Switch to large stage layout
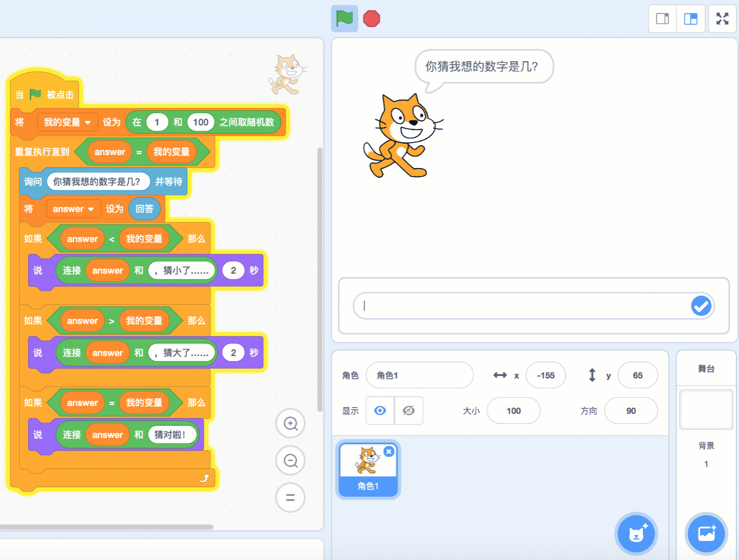Screen dimensions: 739x560 pos(691,19)
